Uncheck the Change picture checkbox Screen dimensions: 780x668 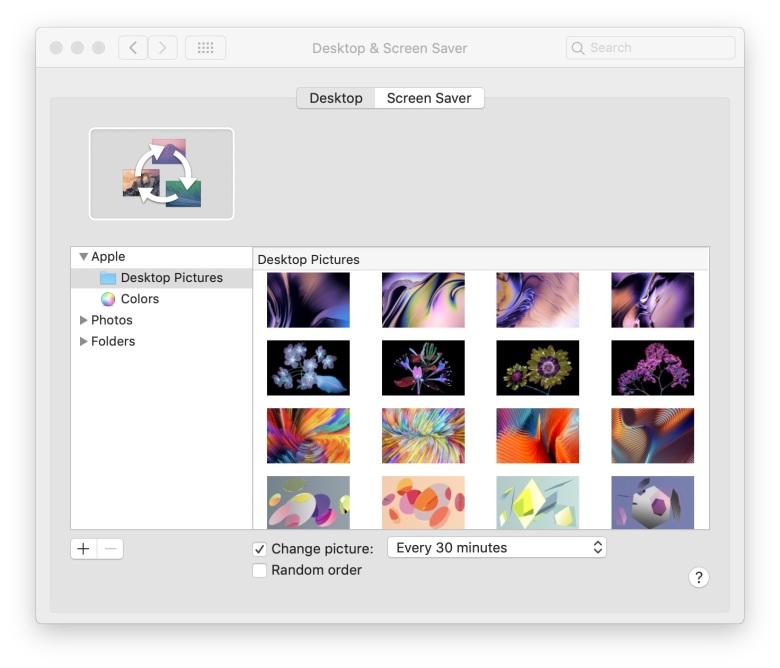click(260, 549)
